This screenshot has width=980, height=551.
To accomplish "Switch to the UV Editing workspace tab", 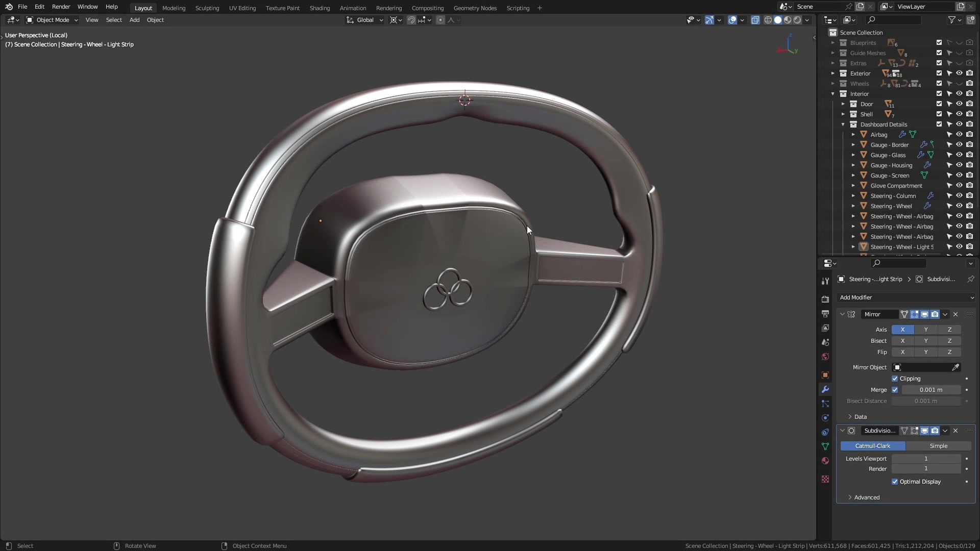I will coord(242,8).
